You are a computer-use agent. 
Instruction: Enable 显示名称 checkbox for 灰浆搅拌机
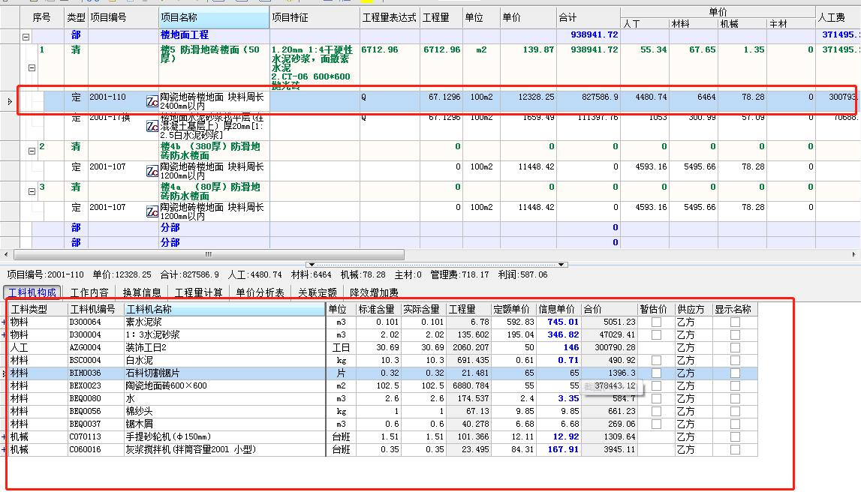click(x=735, y=450)
